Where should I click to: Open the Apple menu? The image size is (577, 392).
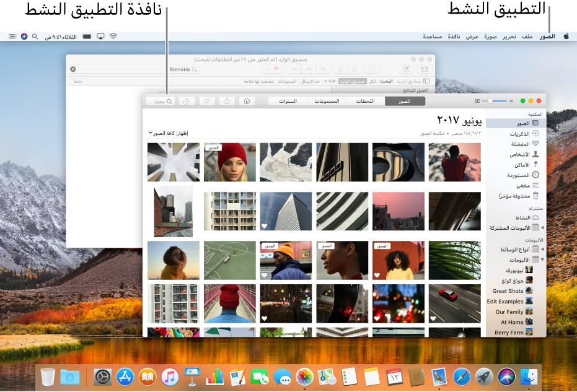click(x=566, y=36)
